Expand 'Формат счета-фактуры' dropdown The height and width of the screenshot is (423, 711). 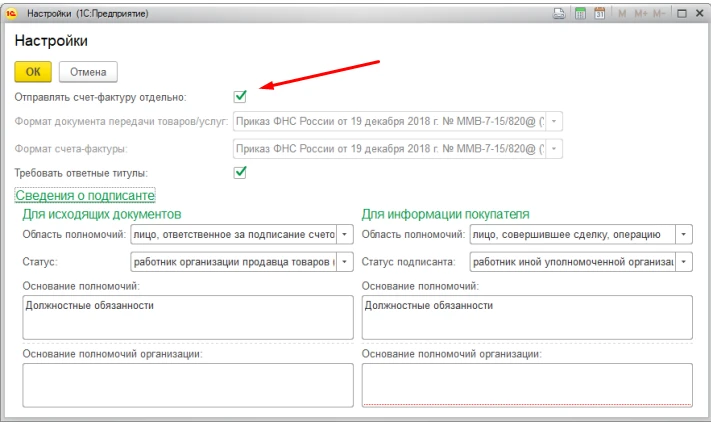[x=555, y=149]
